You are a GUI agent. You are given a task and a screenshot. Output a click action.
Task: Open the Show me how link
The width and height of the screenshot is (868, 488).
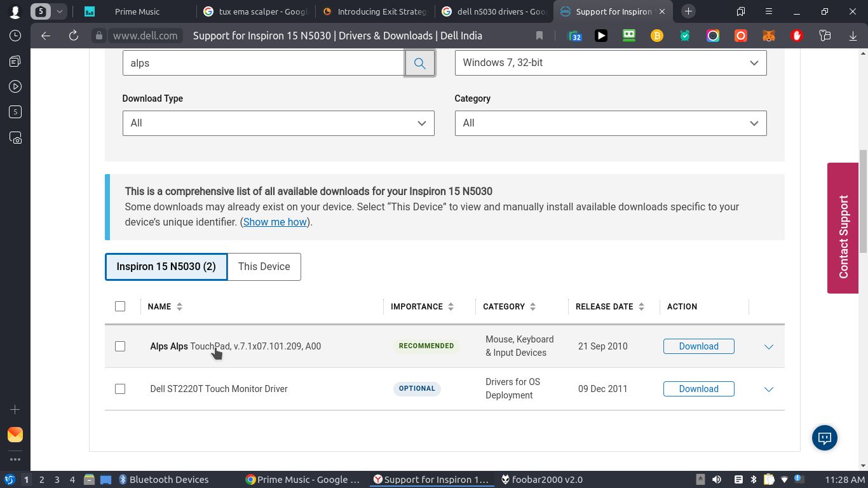275,222
